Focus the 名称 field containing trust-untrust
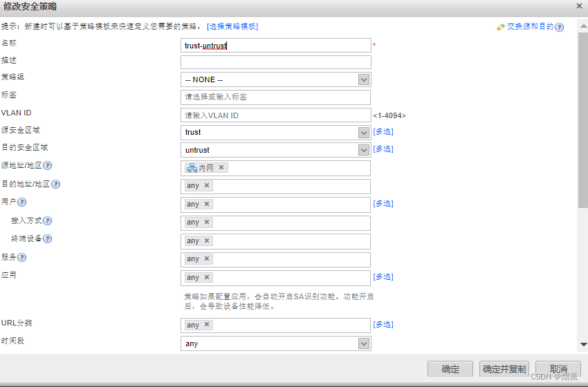Image resolution: width=588 pixels, height=387 pixels. [275, 46]
